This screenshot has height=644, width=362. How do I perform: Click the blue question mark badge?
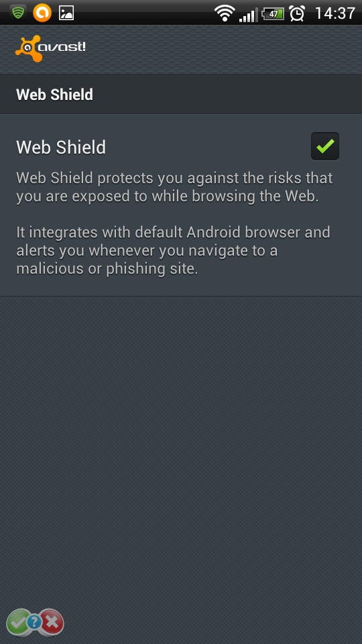(34, 622)
